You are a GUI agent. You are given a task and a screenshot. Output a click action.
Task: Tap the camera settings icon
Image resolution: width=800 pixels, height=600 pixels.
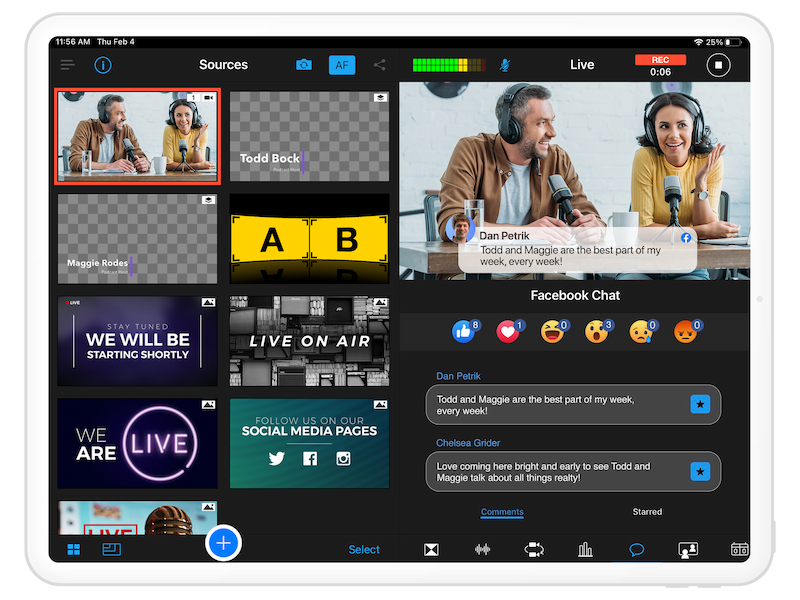click(x=304, y=65)
